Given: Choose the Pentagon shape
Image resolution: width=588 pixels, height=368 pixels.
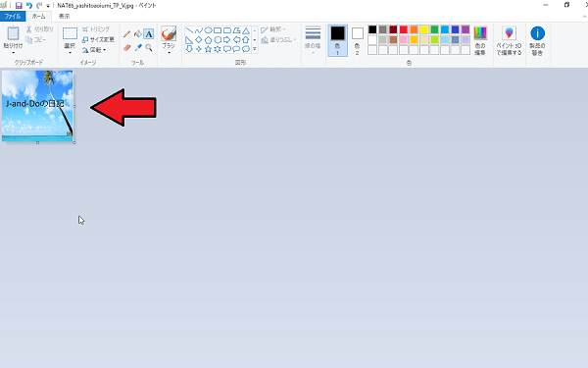Looking at the screenshot, I should click(208, 40).
